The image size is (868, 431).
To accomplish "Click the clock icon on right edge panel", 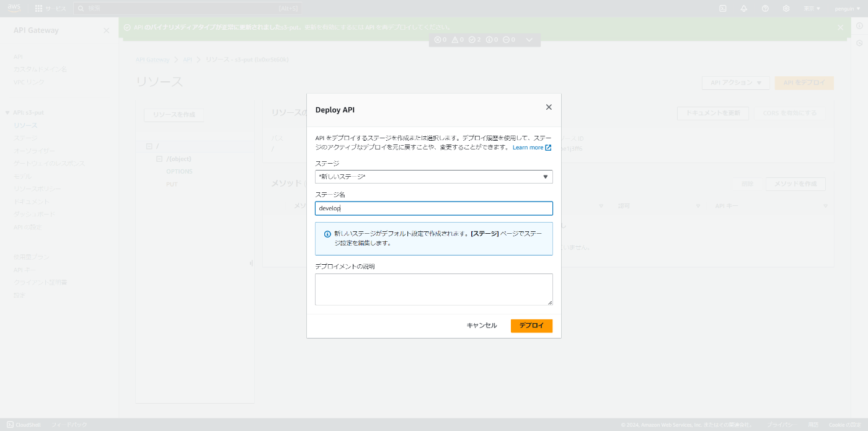I will (859, 43).
